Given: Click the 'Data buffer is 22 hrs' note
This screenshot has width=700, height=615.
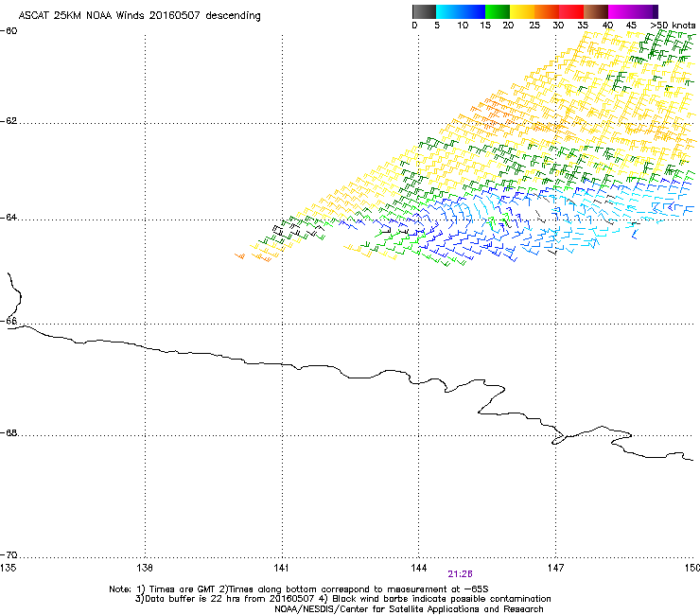Looking at the screenshot, I should coord(190,599).
